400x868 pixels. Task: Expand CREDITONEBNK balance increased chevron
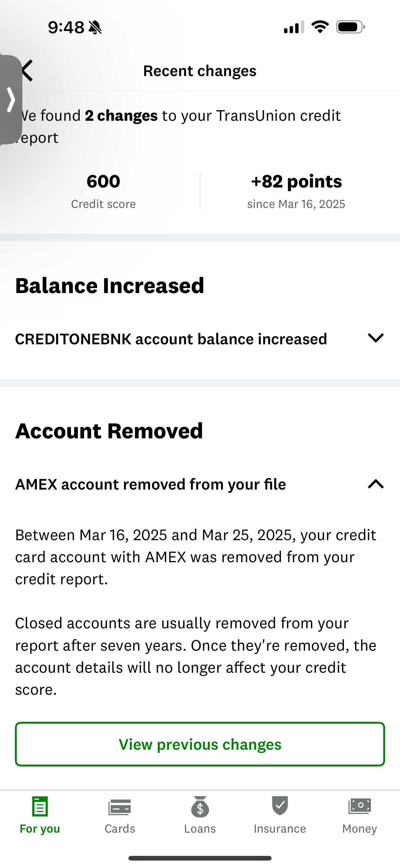[376, 338]
